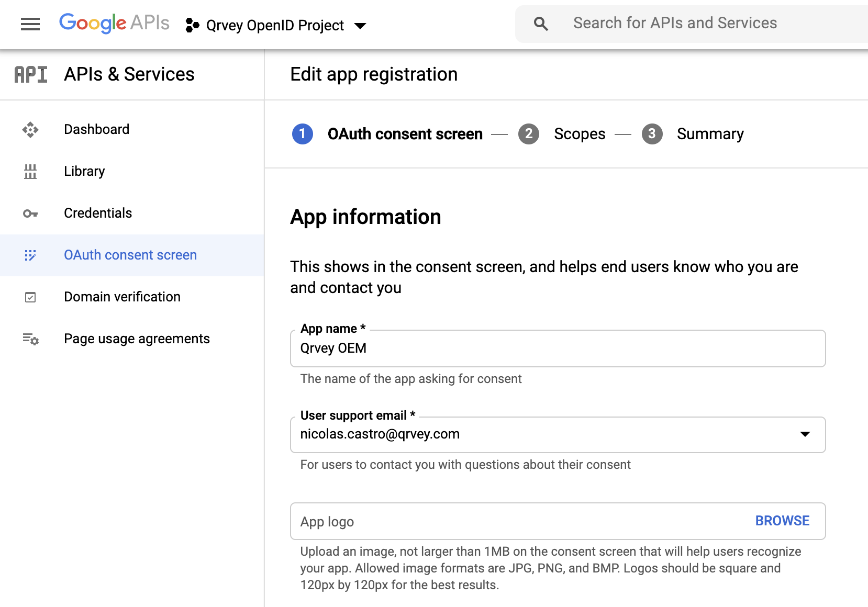Screen dimensions: 868x607
Task: Select OAuth consent screen in sidebar
Action: click(x=132, y=255)
